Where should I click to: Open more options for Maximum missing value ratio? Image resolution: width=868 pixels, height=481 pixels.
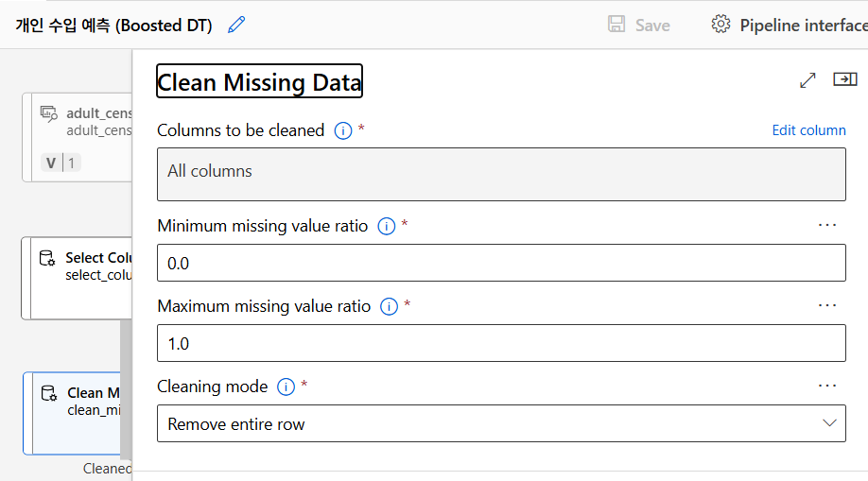[x=827, y=306]
